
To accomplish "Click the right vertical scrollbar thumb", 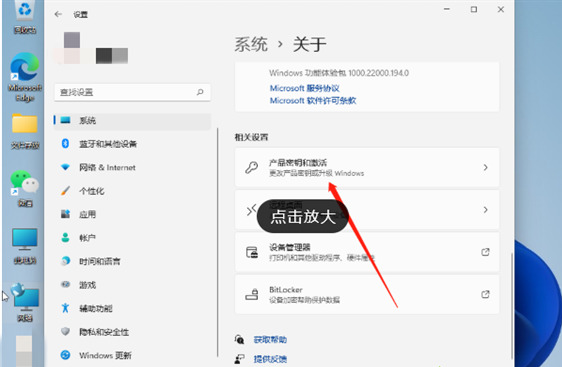I will click(x=512, y=305).
